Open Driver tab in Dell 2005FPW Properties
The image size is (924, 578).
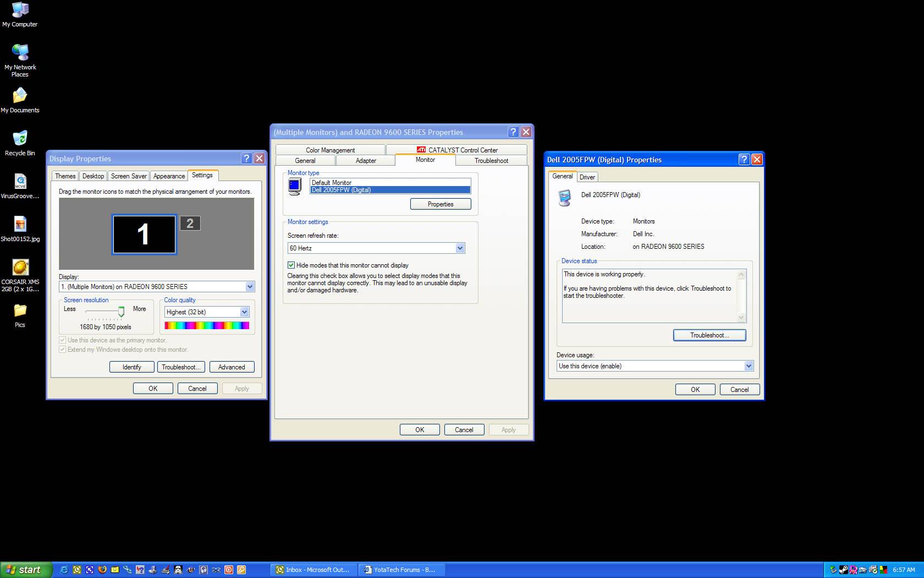(587, 177)
